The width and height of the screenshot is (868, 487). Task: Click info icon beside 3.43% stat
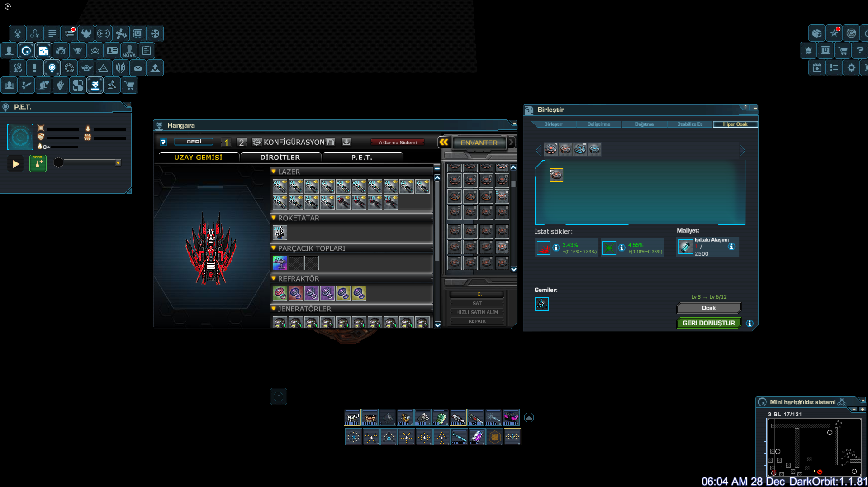pyautogui.click(x=556, y=248)
